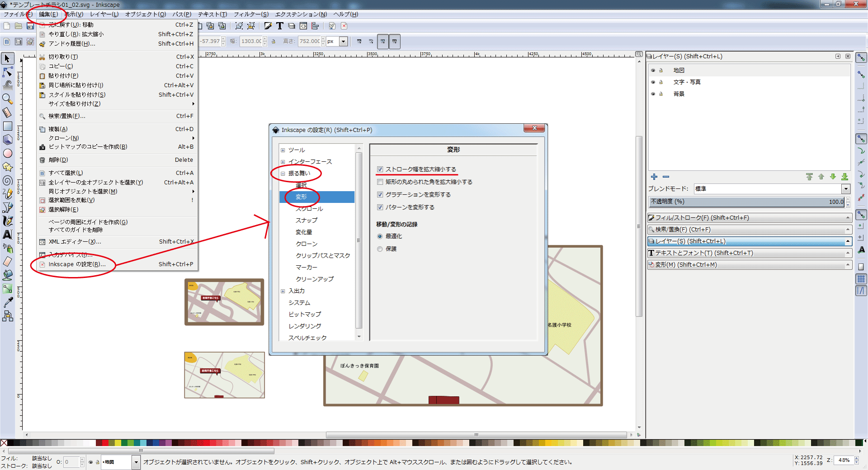Expand 入出力 tree node
Viewport: 868px width, 470px height.
[283, 291]
